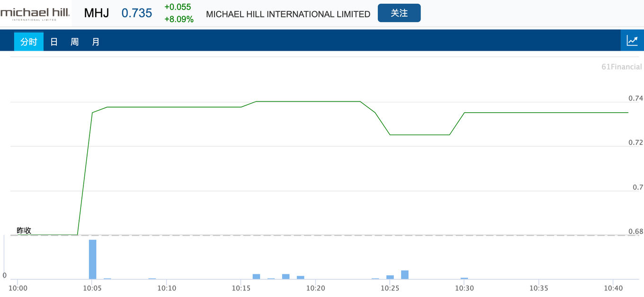Click the 0.74 price axis label
The image size is (644, 297).
point(635,99)
